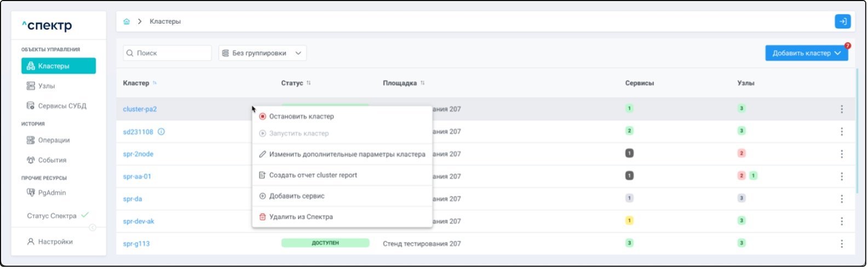This screenshot has width=868, height=269.
Task: Open the info icon beside sd231108
Action: tap(161, 131)
